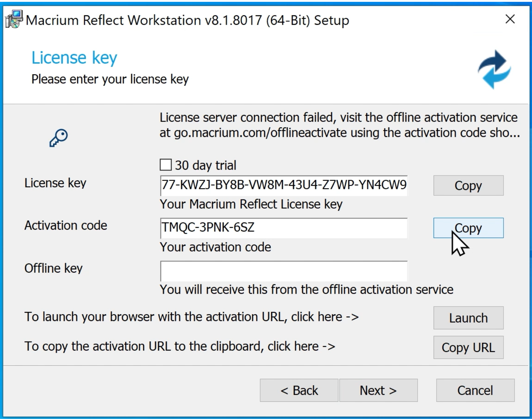This screenshot has height=420, width=532.
Task: Click the Macrium Reflect arrows logo
Action: pos(494,70)
